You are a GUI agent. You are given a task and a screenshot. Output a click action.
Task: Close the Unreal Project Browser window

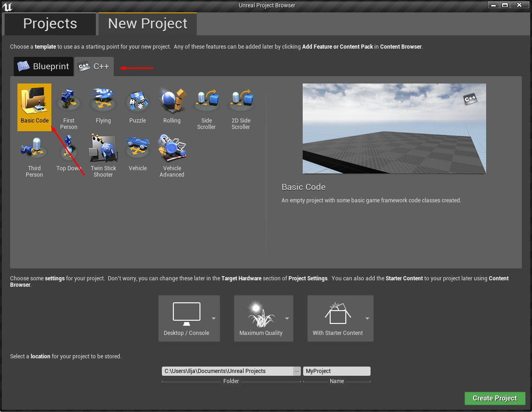pyautogui.click(x=520, y=5)
